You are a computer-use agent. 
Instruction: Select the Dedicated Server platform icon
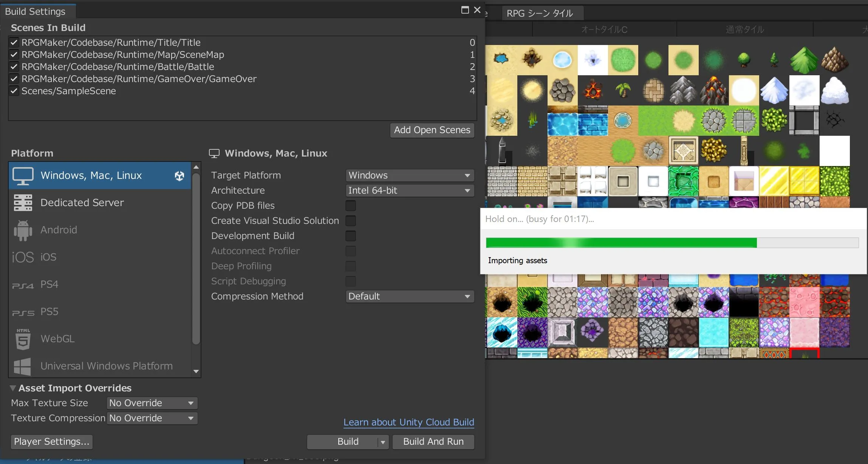click(x=23, y=203)
